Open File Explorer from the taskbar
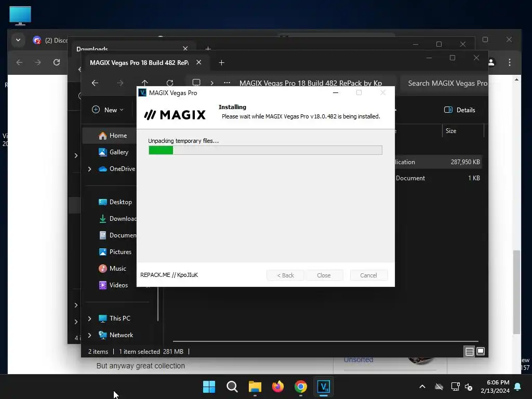Screen dimensions: 532x399 pos(255,387)
